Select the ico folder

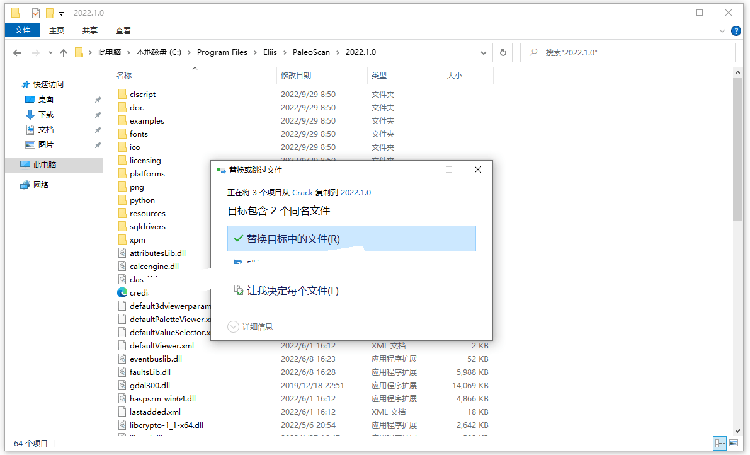click(x=129, y=147)
